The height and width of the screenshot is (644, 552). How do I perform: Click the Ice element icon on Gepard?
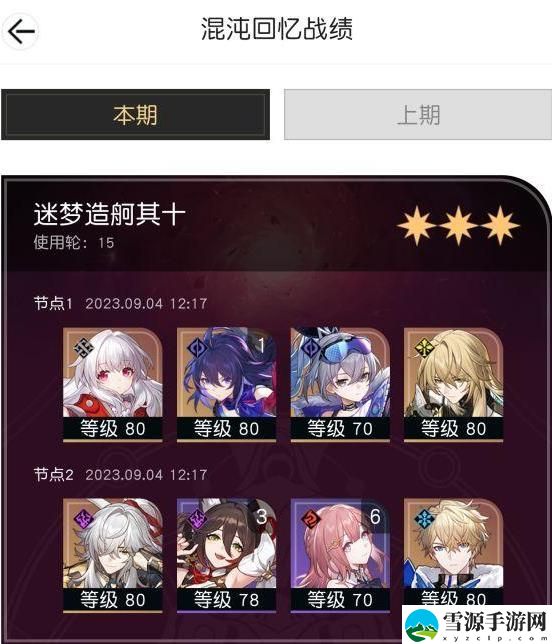[424, 519]
